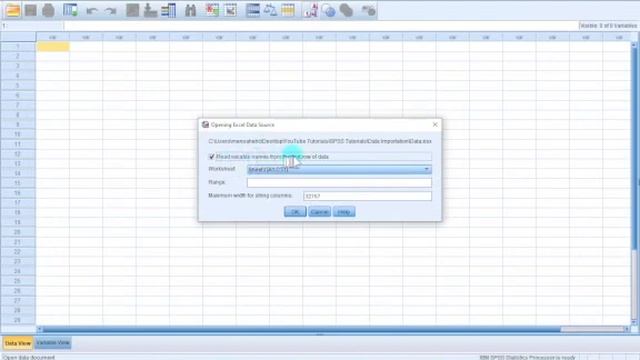This screenshot has width=640, height=360.
Task: Click the Find binoculars icon
Action: (x=190, y=10)
